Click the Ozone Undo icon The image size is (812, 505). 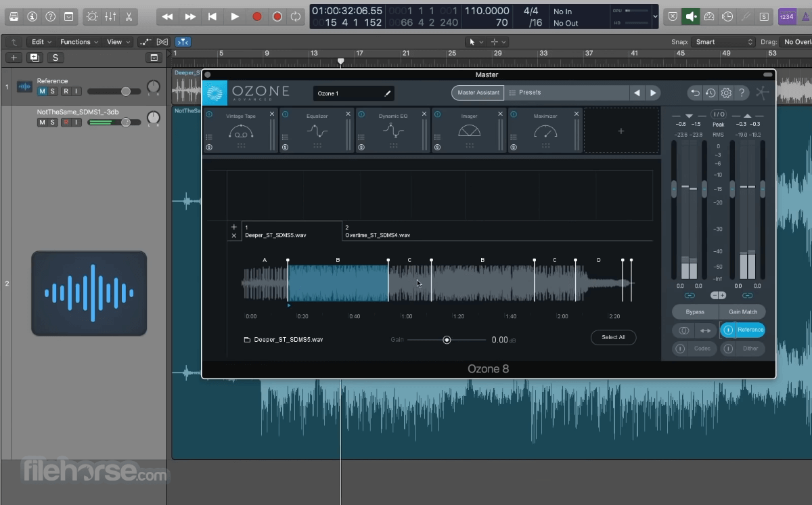694,93
